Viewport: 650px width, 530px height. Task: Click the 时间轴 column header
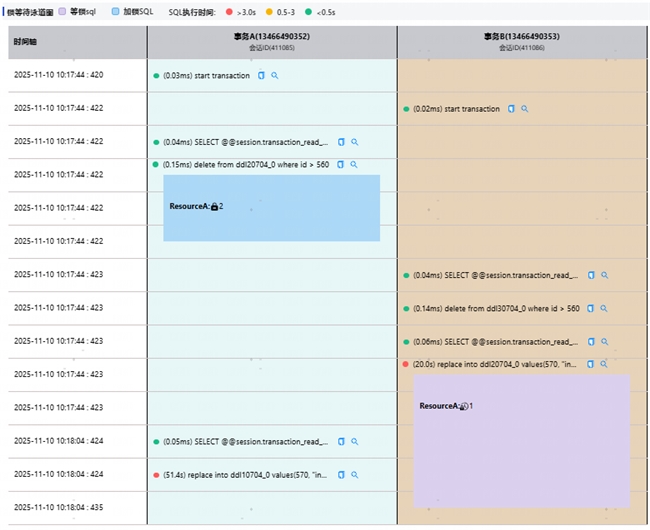pyautogui.click(x=25, y=42)
